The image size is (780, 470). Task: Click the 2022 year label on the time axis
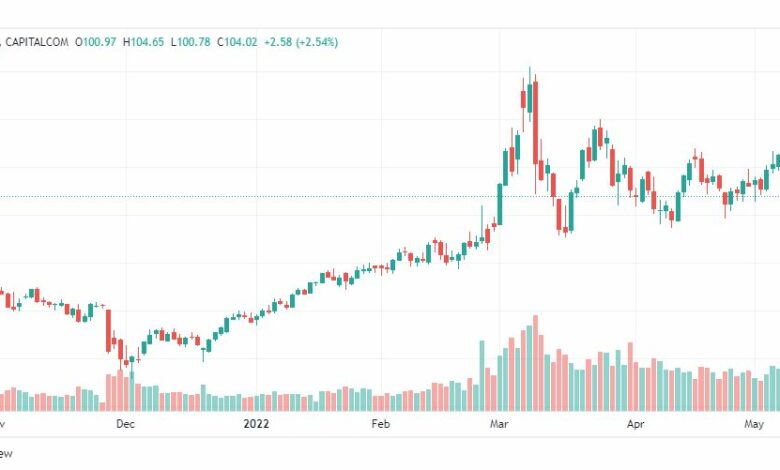256,424
